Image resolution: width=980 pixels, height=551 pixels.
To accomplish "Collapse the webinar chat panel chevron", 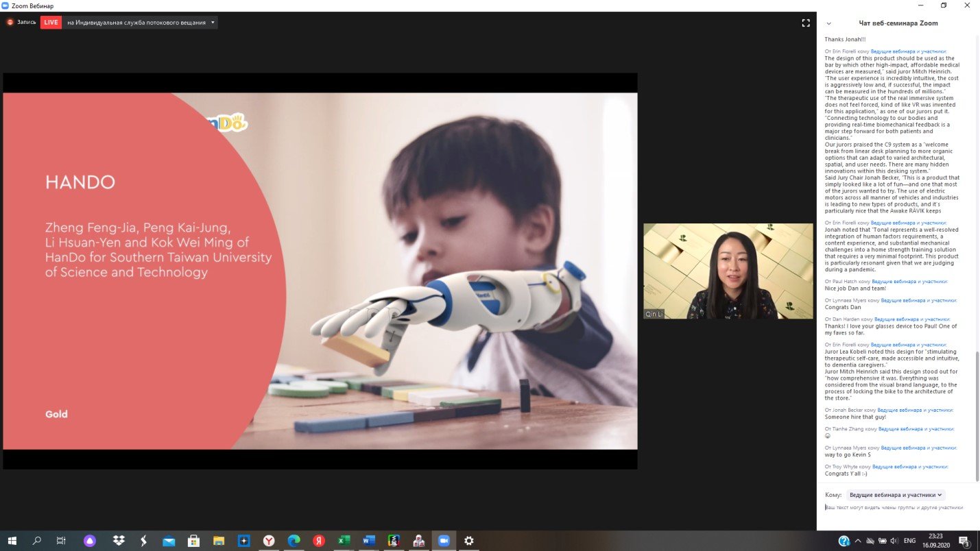I will pyautogui.click(x=828, y=23).
